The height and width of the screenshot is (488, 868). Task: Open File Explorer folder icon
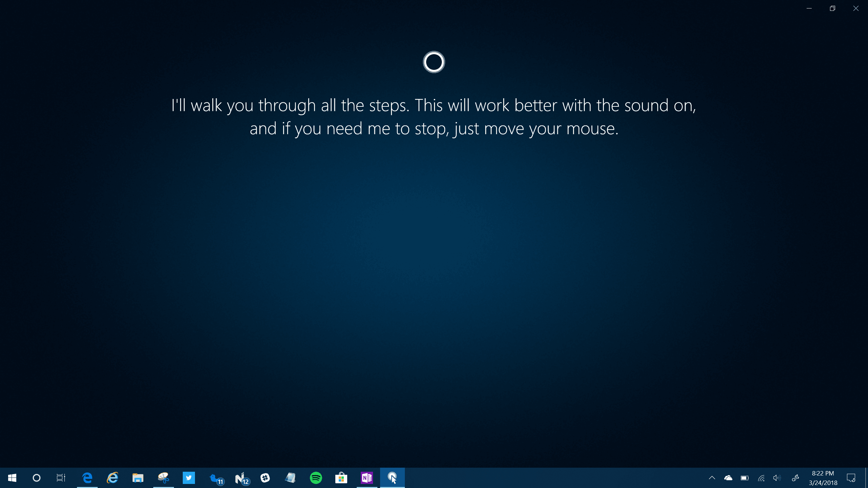(x=138, y=478)
